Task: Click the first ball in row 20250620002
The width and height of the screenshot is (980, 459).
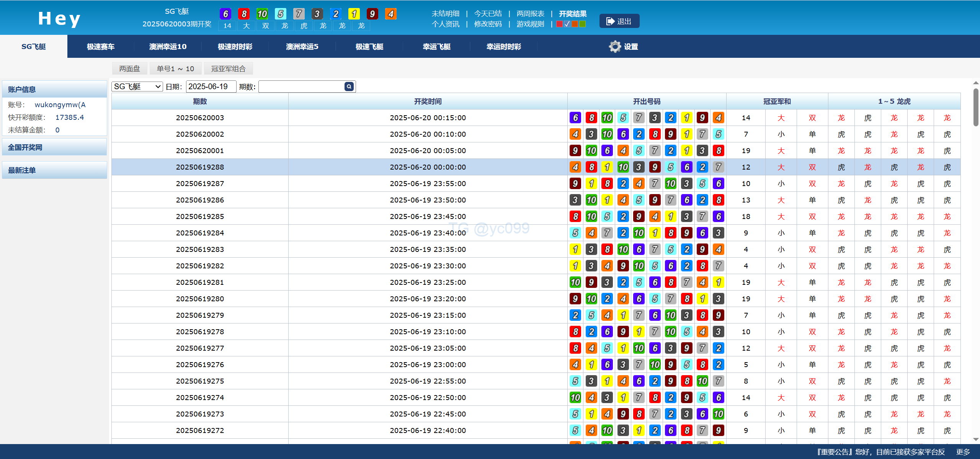Action: (575, 134)
